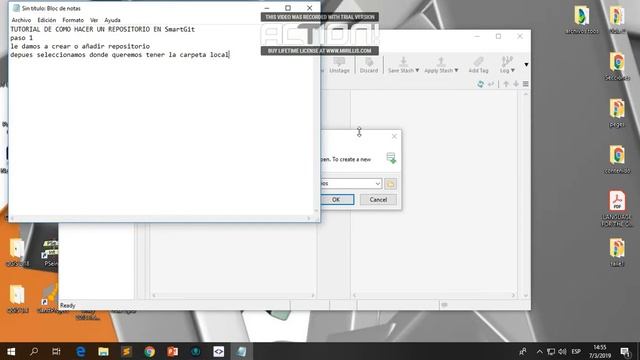Viewport: 640px width, 360px height.
Task: Open the Formato menu in Notepad
Action: [73, 20]
